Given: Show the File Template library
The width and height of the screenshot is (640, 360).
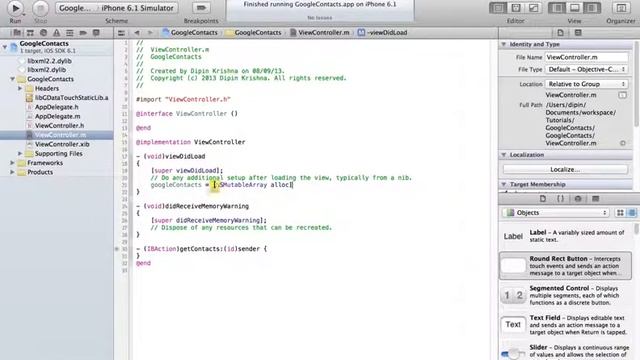Looking at the screenshot, I should coord(542,199).
